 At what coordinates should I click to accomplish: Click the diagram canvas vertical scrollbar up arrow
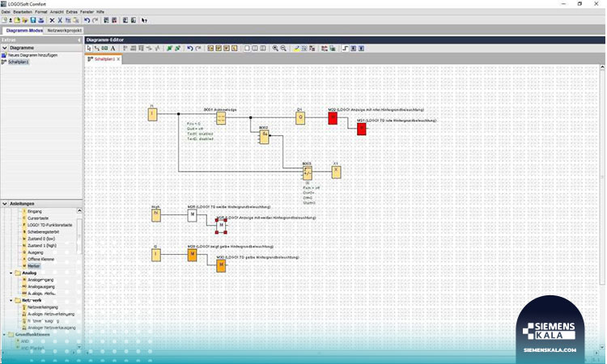tap(602, 67)
